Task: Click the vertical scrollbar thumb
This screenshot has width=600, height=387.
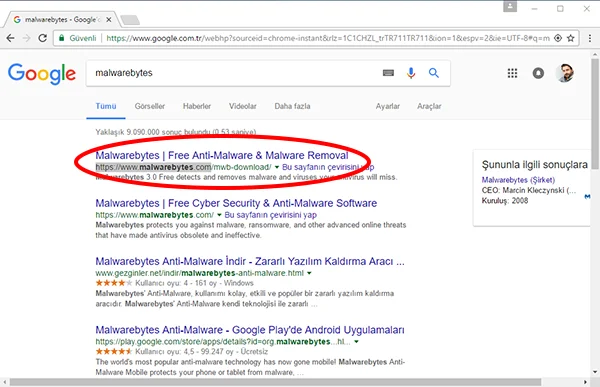Action: coord(595,113)
